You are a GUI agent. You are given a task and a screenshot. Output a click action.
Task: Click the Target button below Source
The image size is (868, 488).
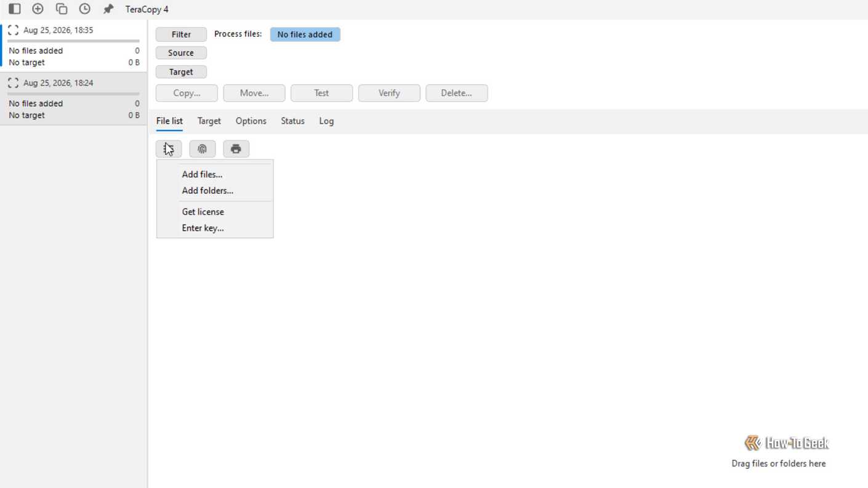point(181,72)
